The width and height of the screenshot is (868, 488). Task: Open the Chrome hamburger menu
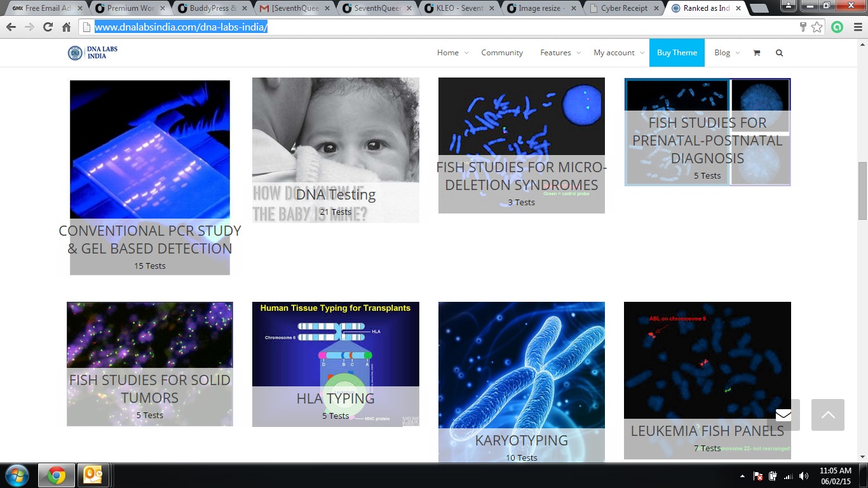[855, 27]
